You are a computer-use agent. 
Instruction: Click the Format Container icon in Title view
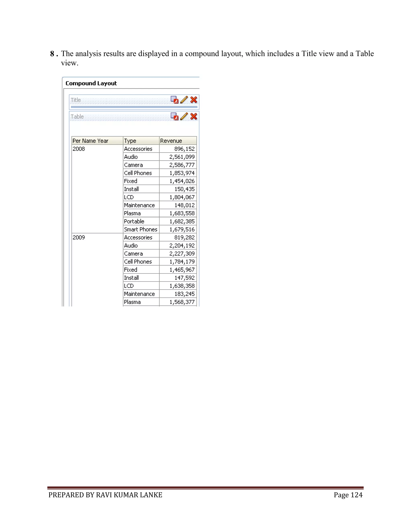174,100
